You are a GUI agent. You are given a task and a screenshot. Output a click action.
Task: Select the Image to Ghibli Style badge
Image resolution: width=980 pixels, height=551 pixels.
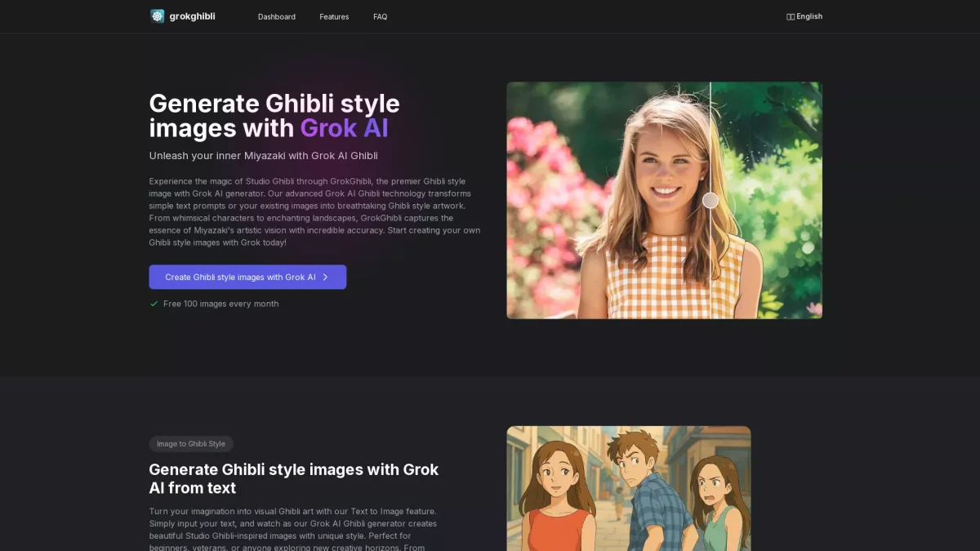(x=191, y=444)
